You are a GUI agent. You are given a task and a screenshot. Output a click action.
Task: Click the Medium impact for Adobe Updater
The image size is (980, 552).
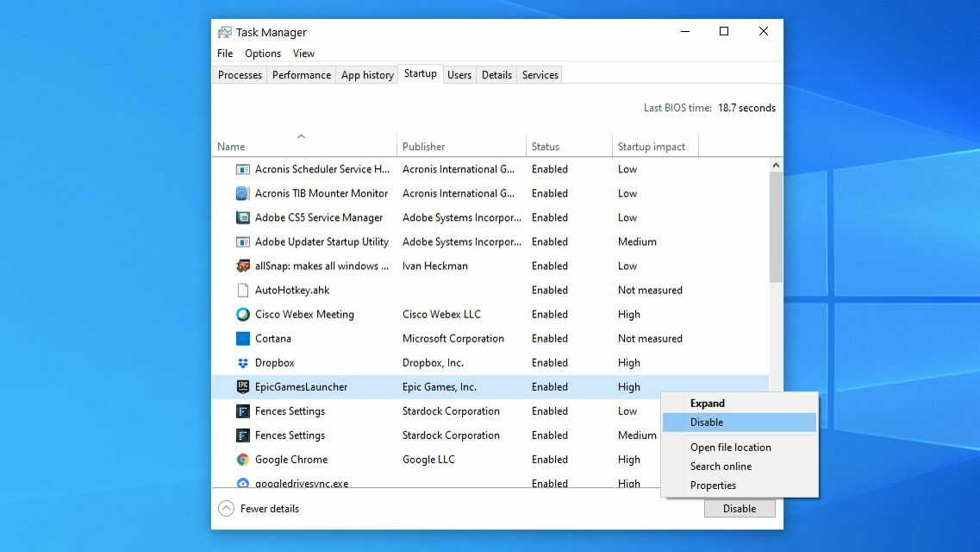pyautogui.click(x=637, y=241)
